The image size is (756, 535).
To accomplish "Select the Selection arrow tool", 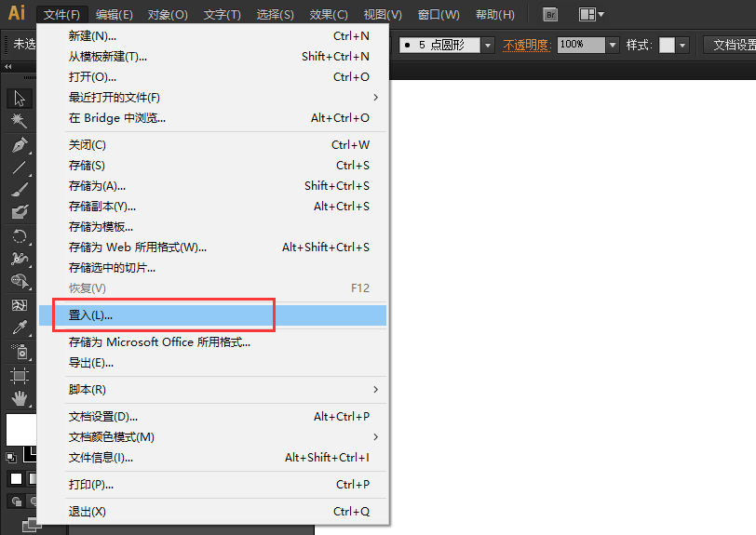I will click(20, 99).
